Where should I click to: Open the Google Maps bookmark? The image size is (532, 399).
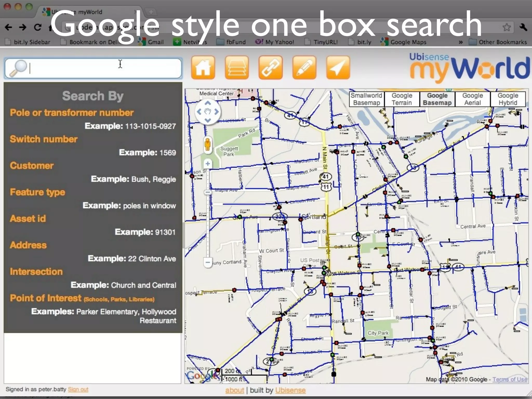pyautogui.click(x=403, y=42)
